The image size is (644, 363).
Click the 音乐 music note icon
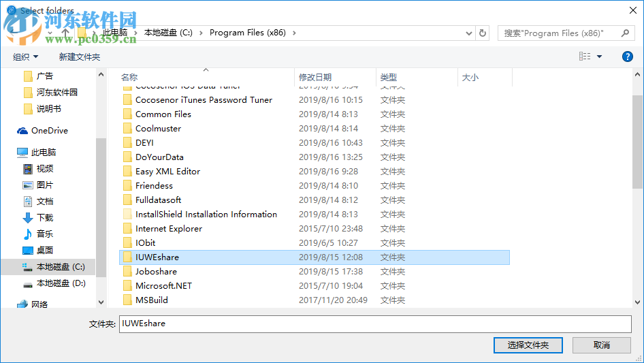[x=27, y=234]
